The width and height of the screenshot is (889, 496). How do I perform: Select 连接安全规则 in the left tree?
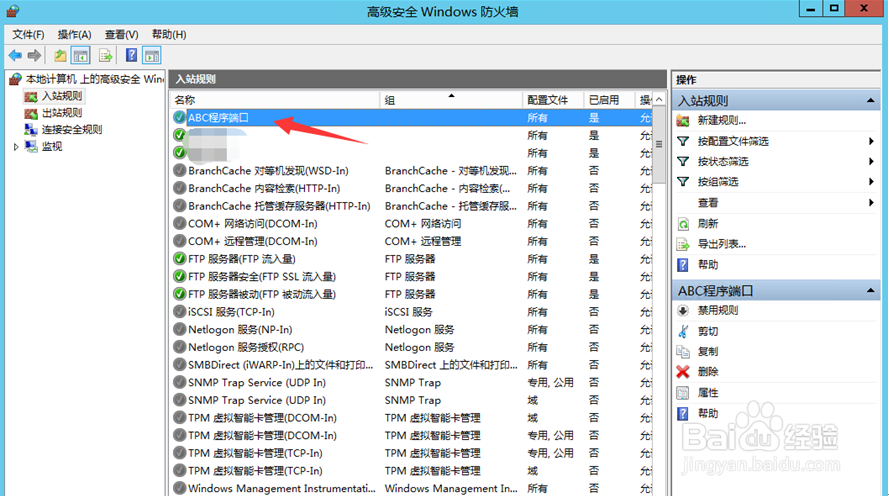(72, 129)
